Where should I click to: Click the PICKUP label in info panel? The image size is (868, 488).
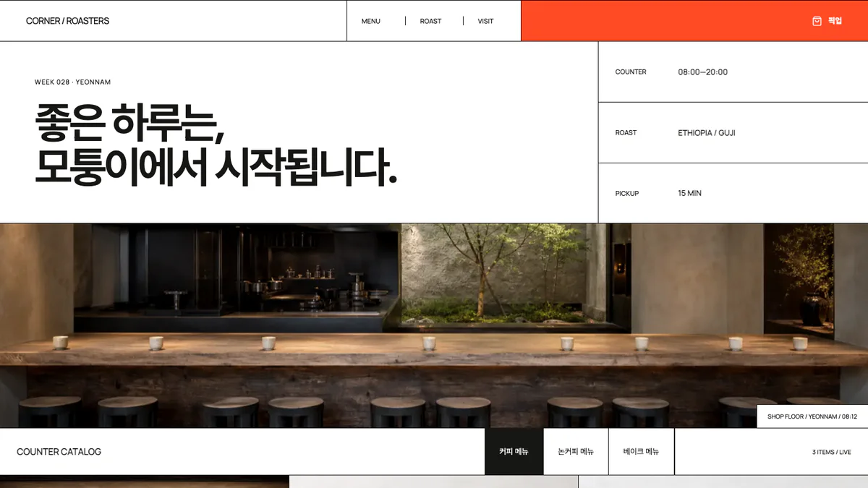(627, 194)
